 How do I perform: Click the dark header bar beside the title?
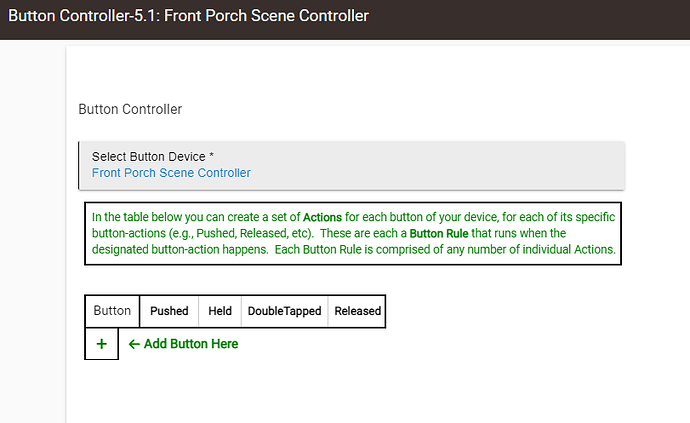click(x=528, y=20)
